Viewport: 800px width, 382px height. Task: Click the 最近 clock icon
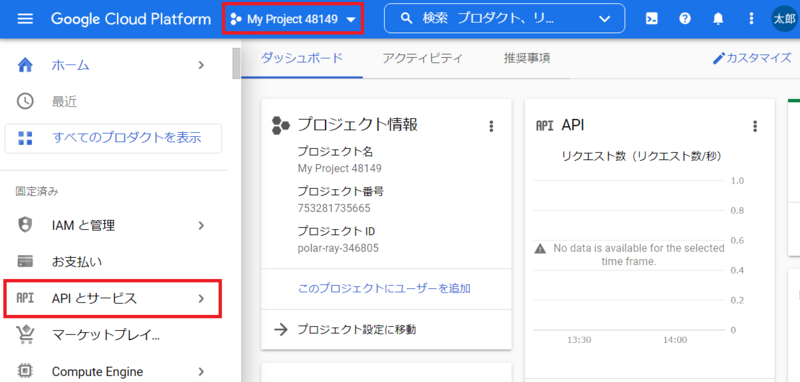(x=25, y=101)
